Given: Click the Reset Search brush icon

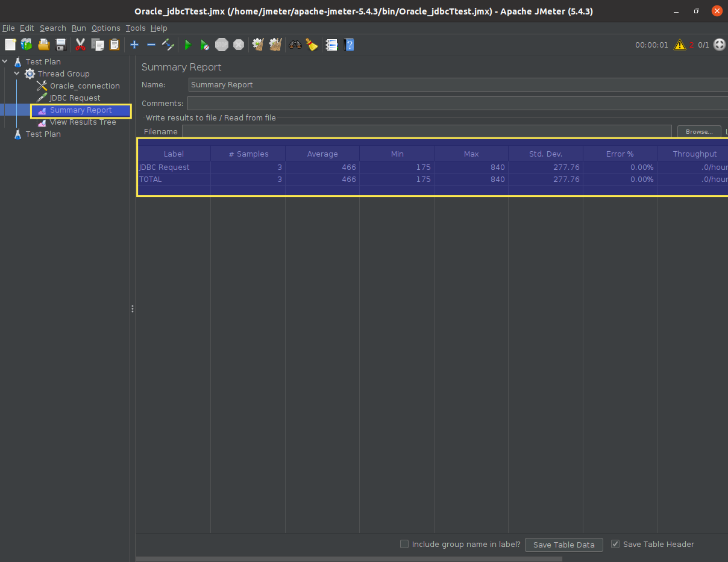Looking at the screenshot, I should (312, 45).
